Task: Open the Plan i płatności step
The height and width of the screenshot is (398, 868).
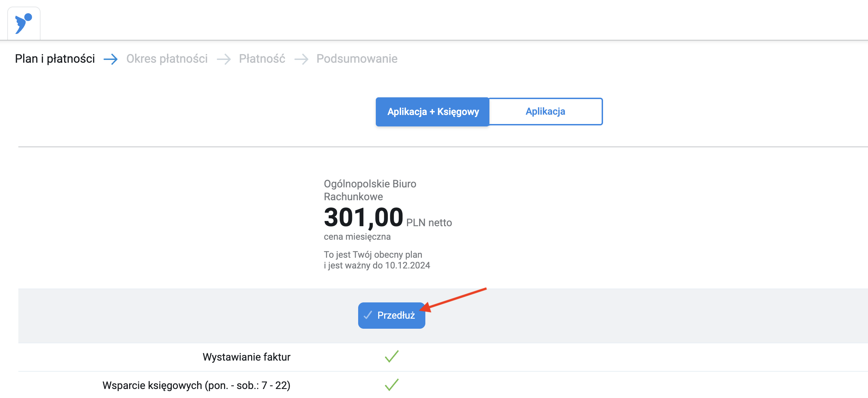Action: click(x=55, y=59)
